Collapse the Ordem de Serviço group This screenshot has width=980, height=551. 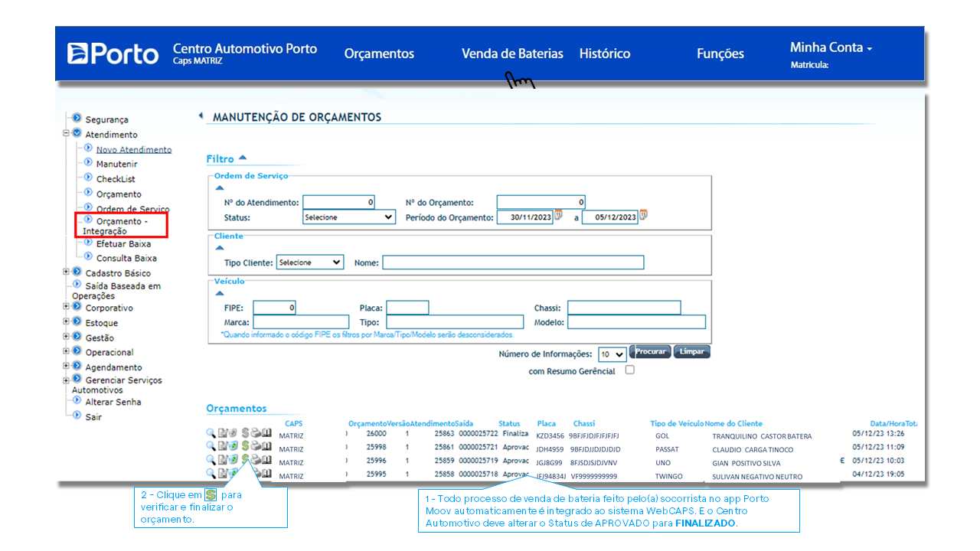[220, 187]
